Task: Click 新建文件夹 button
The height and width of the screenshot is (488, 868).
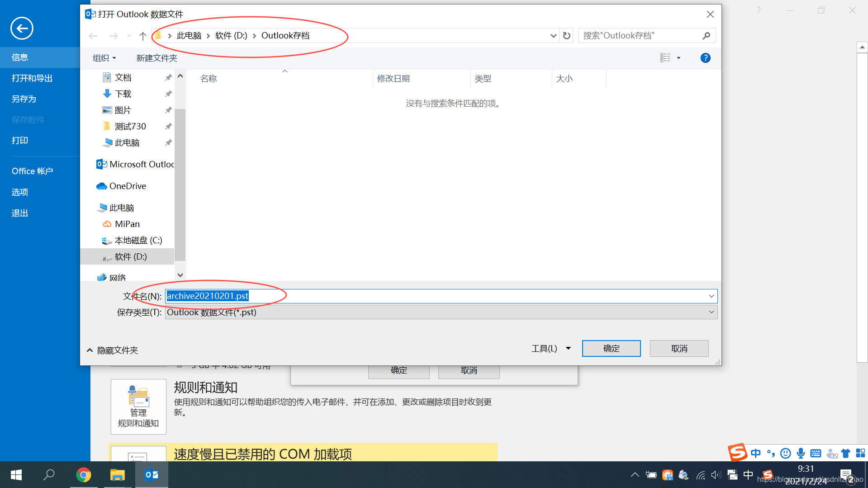Action: 157,58
